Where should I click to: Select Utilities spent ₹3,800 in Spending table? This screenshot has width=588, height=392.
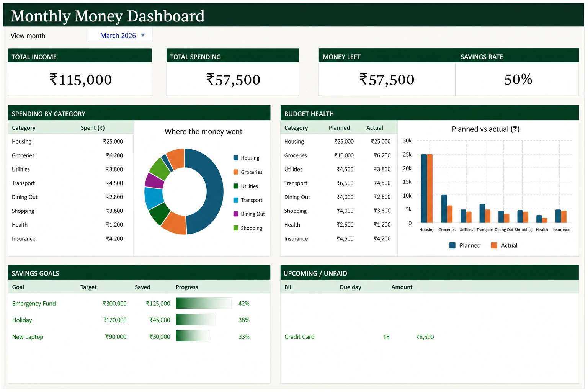(114, 169)
